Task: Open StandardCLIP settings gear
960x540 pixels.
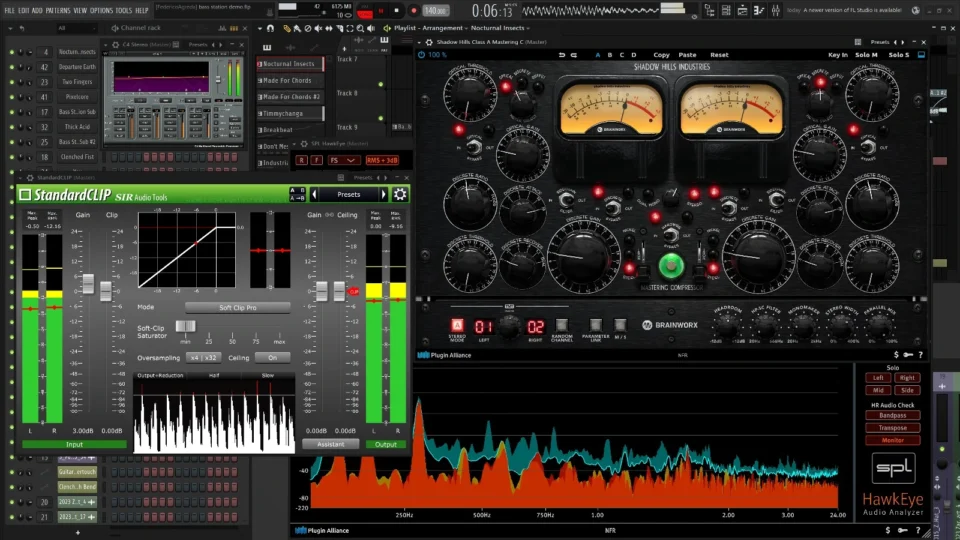Action: pos(400,195)
